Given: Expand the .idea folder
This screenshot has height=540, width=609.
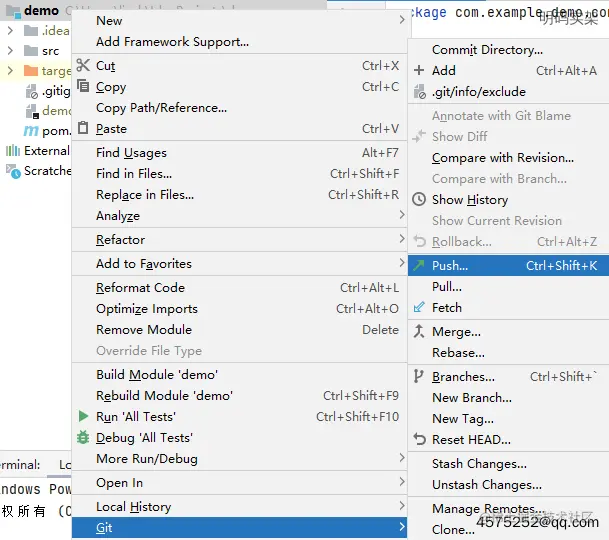Looking at the screenshot, I should (x=10, y=30).
